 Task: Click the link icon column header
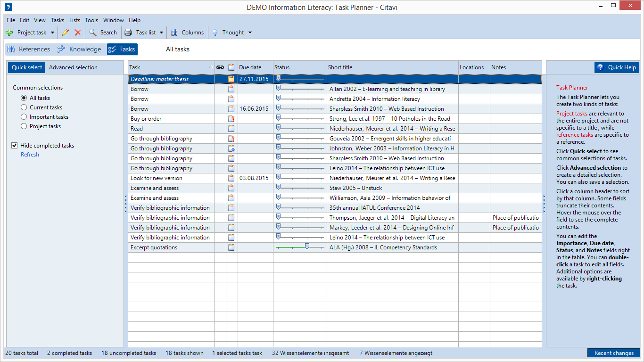coord(220,67)
